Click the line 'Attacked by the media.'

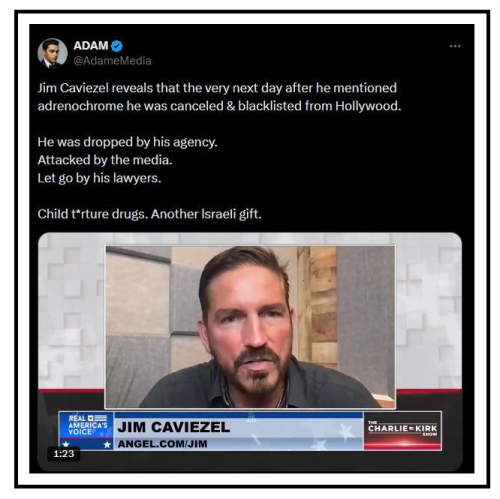tap(105, 160)
